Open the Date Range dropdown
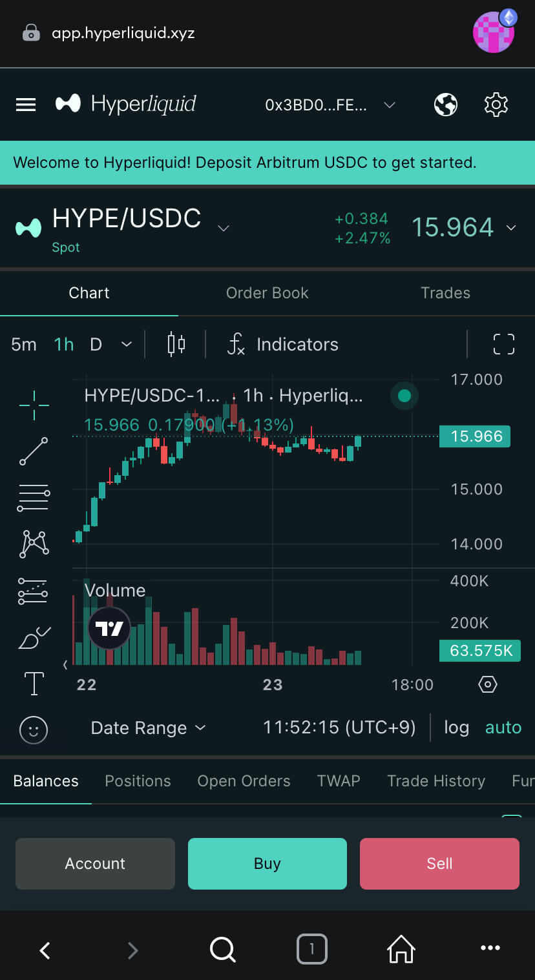 pos(148,728)
